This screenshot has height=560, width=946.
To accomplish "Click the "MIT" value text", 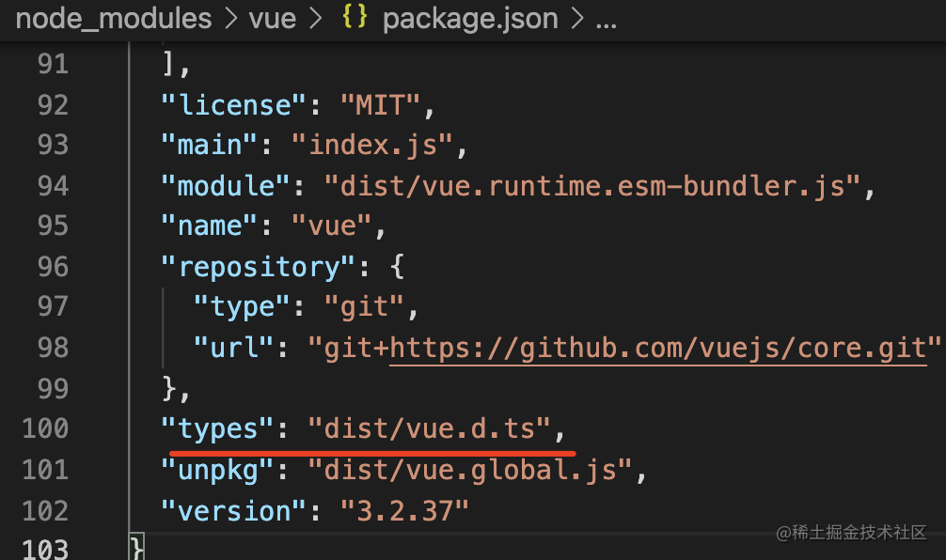I will click(380, 105).
